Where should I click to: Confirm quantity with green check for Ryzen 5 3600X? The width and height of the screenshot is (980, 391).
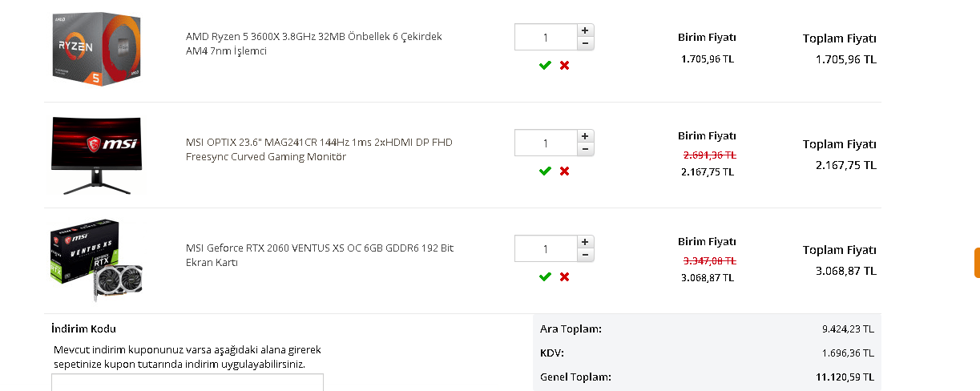545,65
